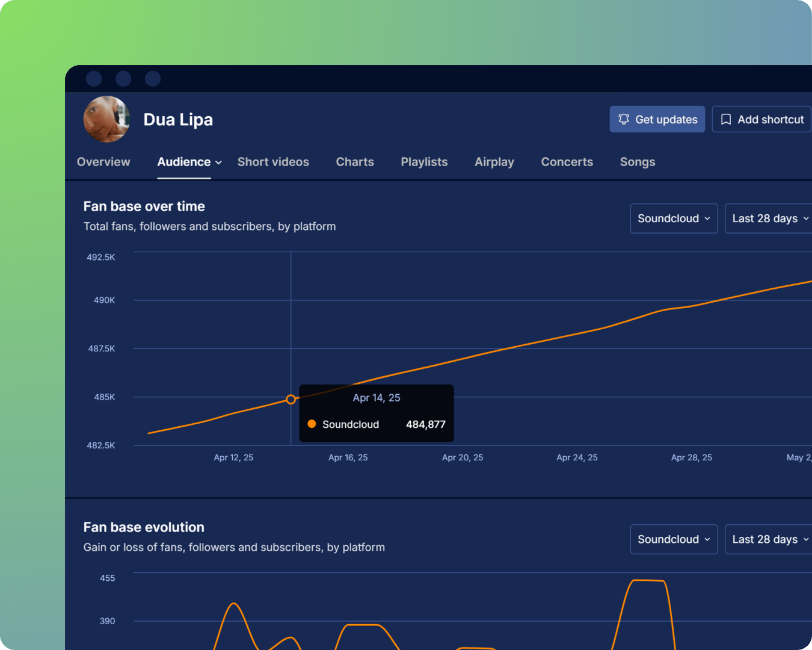This screenshot has height=650, width=812.
Task: Open Last 28 days dropdown in Fan base over time
Action: click(x=770, y=218)
